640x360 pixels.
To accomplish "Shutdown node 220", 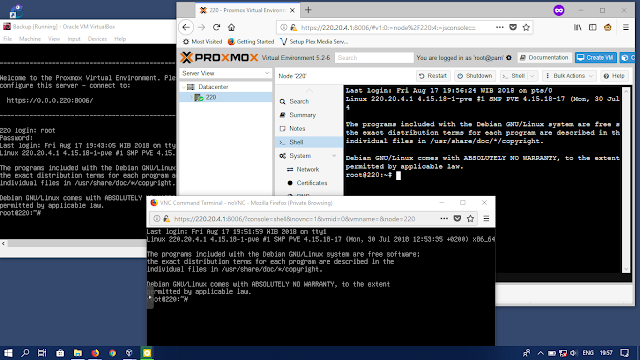I will pyautogui.click(x=474, y=76).
